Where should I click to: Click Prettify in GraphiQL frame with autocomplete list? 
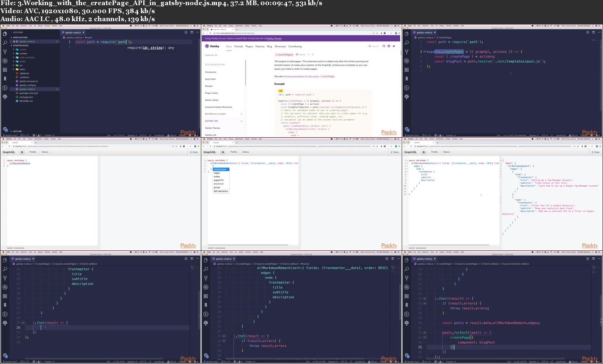tap(234, 152)
